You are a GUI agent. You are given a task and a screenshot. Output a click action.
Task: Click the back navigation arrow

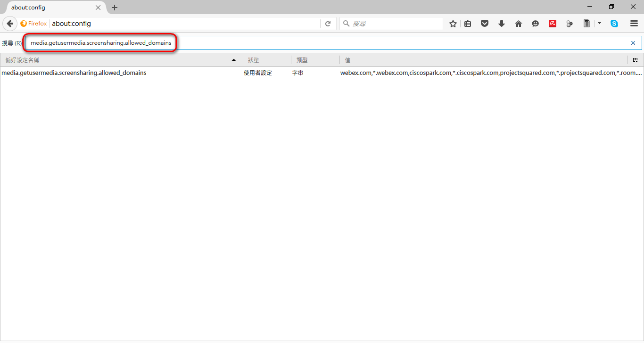click(x=10, y=24)
